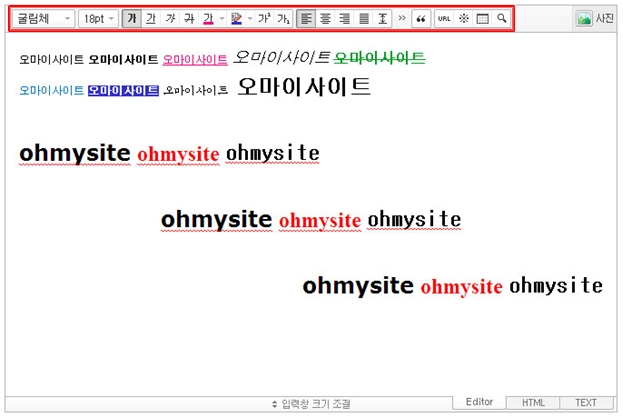623x417 pixels.
Task: Insert a URL hyperlink
Action: 444,19
